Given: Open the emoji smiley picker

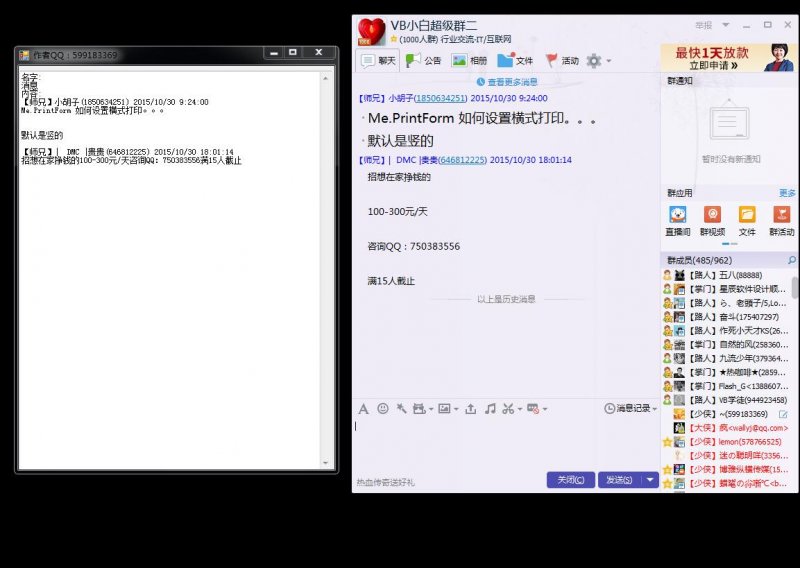Looking at the screenshot, I should point(383,408).
